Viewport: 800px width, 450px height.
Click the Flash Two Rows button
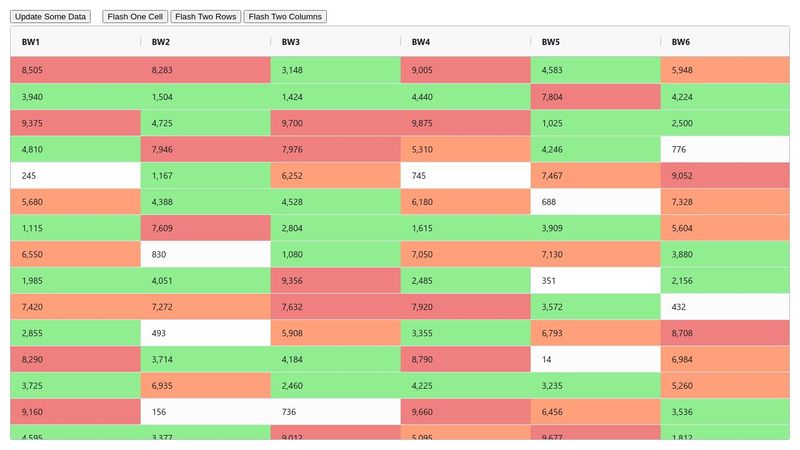click(x=205, y=17)
